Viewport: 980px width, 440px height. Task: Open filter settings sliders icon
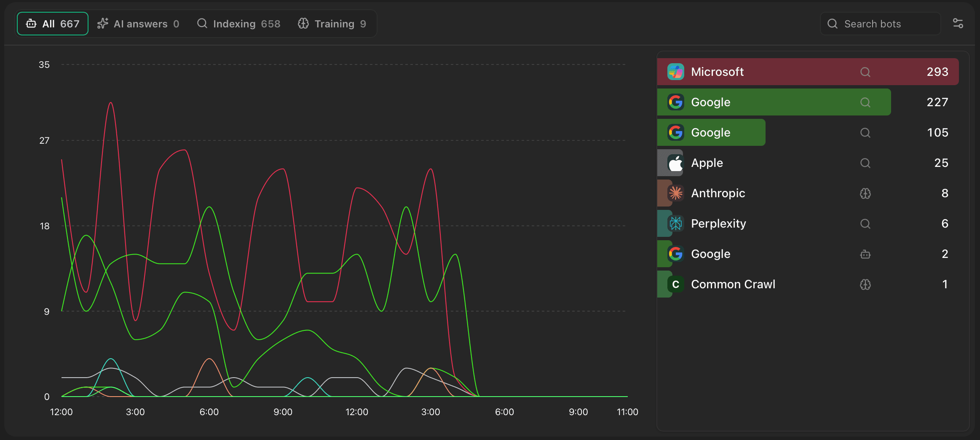pos(958,24)
